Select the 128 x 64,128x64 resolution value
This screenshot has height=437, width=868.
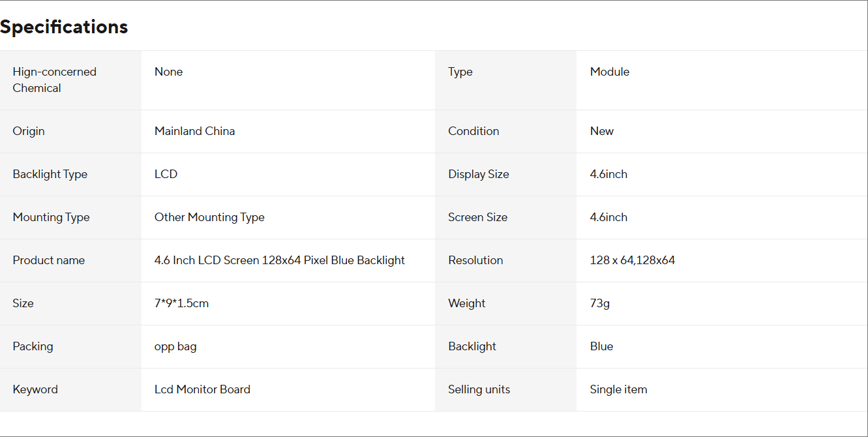pos(632,260)
